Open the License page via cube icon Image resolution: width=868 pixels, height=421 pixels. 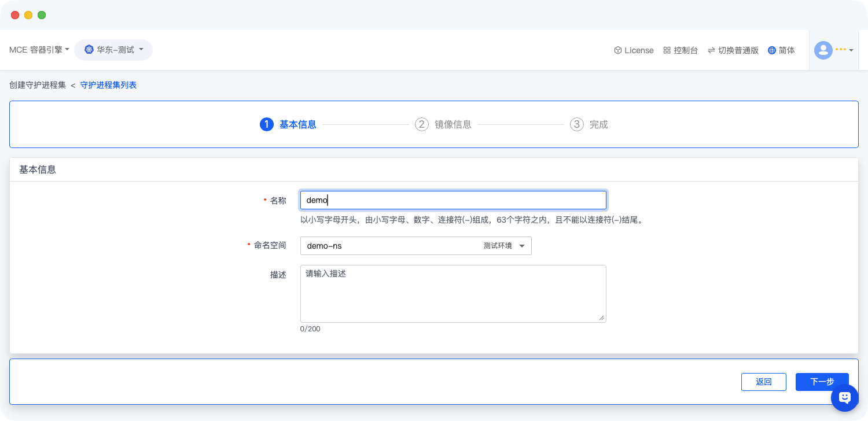click(617, 50)
